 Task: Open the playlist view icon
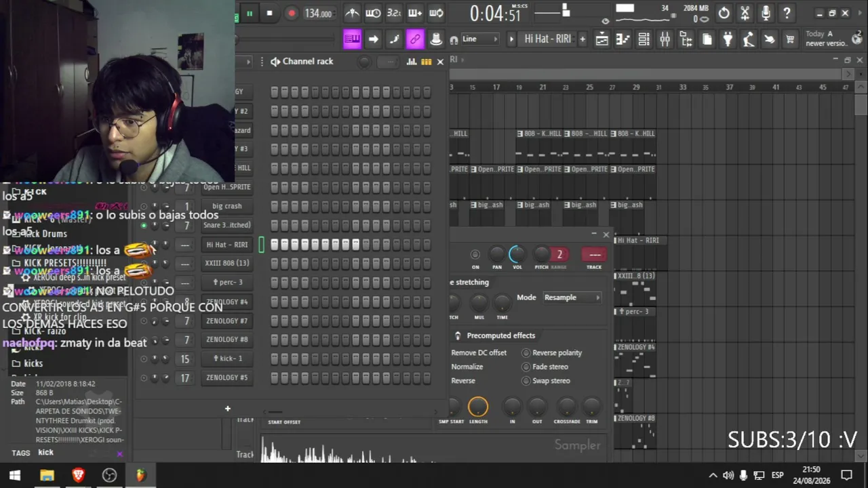(601, 39)
